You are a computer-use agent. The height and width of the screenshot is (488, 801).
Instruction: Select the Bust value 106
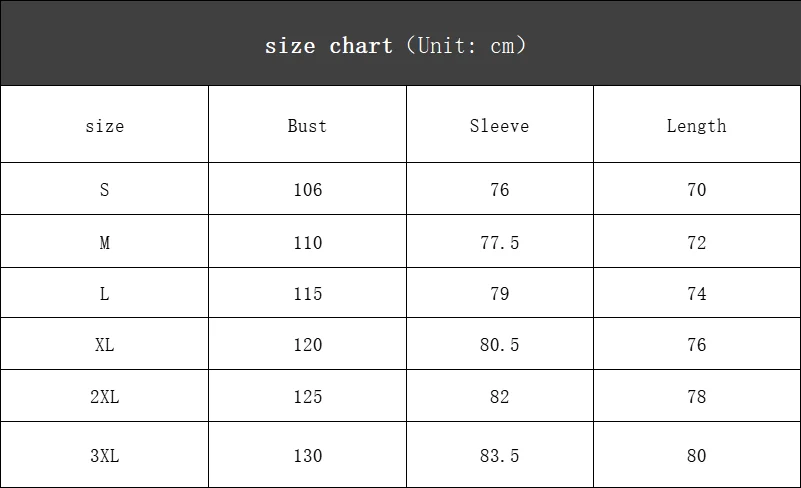[x=308, y=190]
